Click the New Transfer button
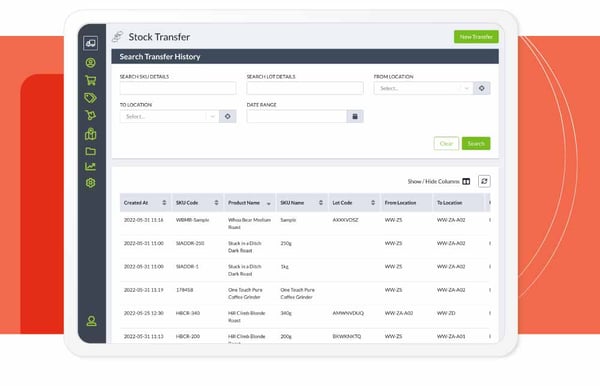The width and height of the screenshot is (600, 386). tap(476, 37)
